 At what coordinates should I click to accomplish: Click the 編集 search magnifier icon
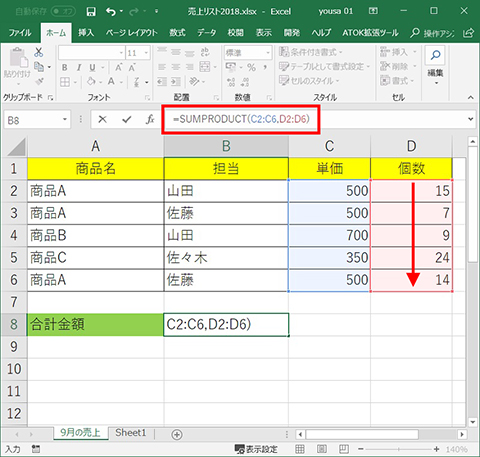[435, 55]
